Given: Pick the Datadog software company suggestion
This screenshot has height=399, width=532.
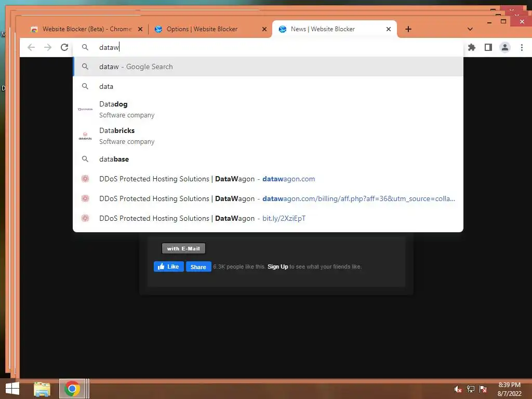Looking at the screenshot, I should (x=268, y=109).
